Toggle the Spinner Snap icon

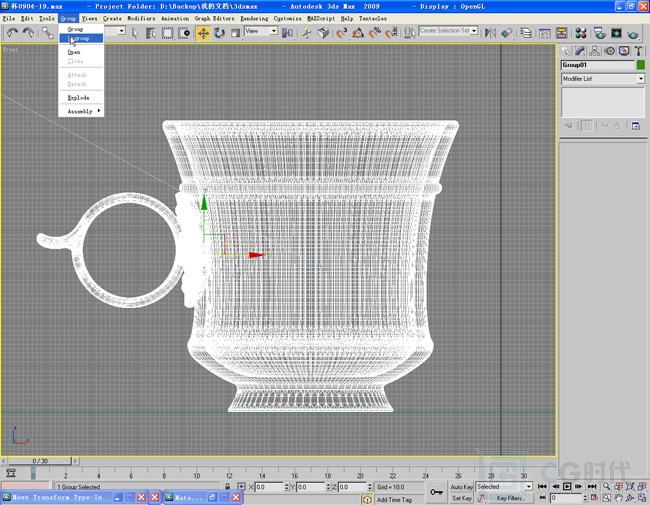pos(391,33)
